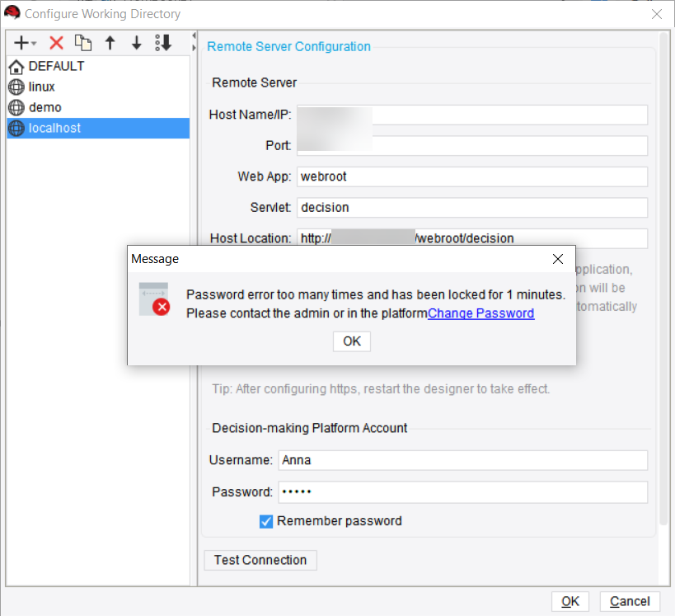This screenshot has width=675, height=616.
Task: Uncheck Remember password below the Password field
Action: click(265, 521)
